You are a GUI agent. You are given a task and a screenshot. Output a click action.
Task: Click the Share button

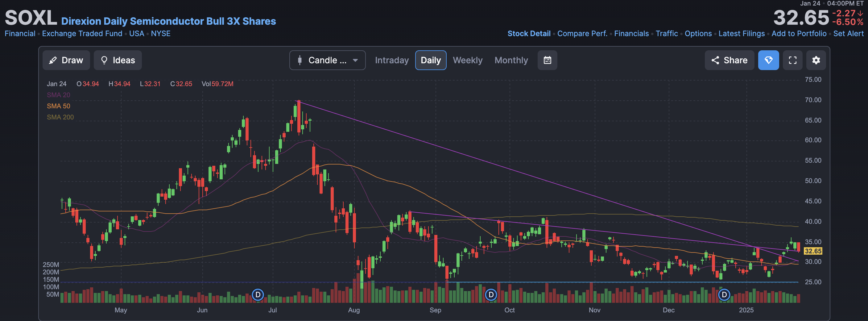pyautogui.click(x=729, y=60)
